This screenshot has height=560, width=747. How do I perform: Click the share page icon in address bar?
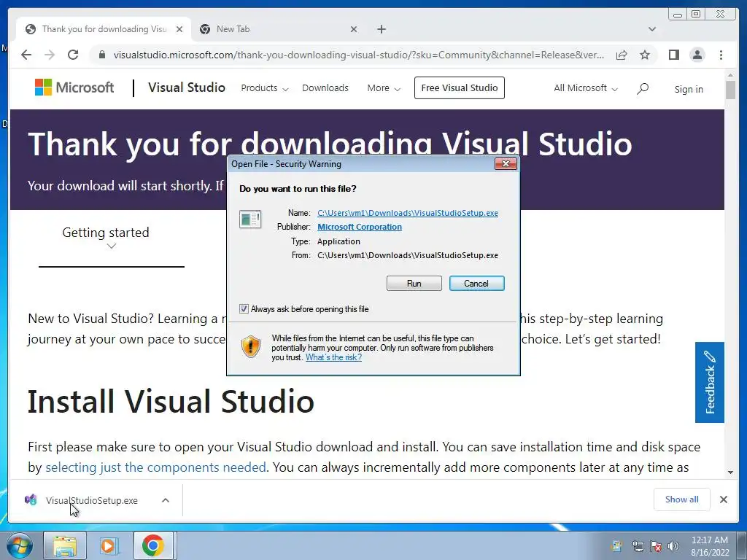622,55
